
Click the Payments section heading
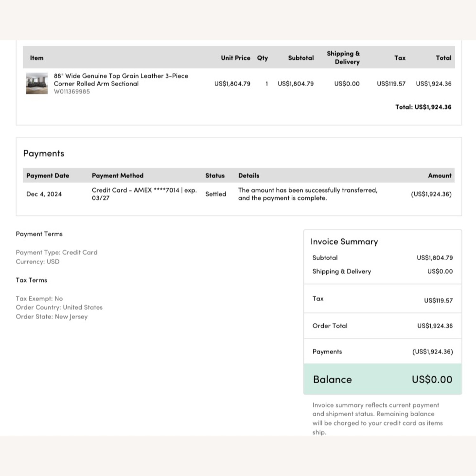pos(44,153)
